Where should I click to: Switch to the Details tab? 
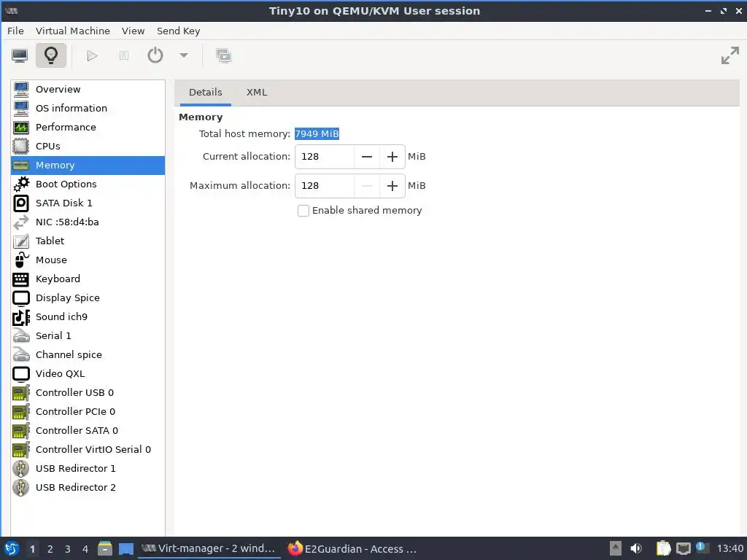point(205,93)
